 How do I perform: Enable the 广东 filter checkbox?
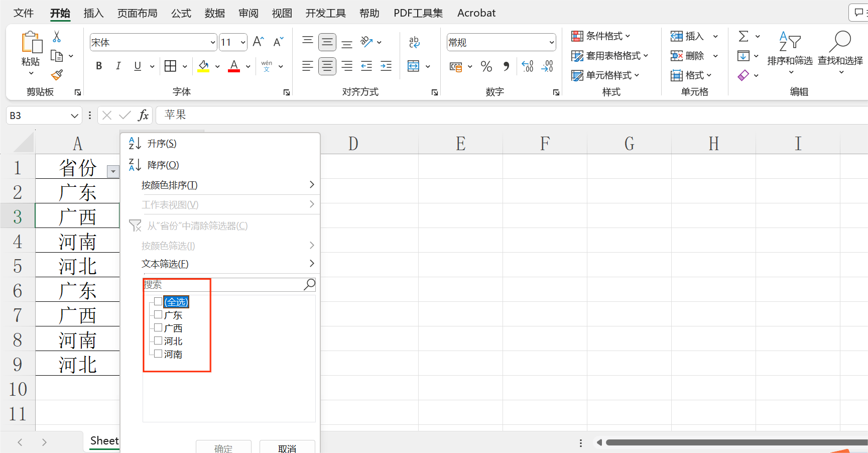click(x=158, y=314)
